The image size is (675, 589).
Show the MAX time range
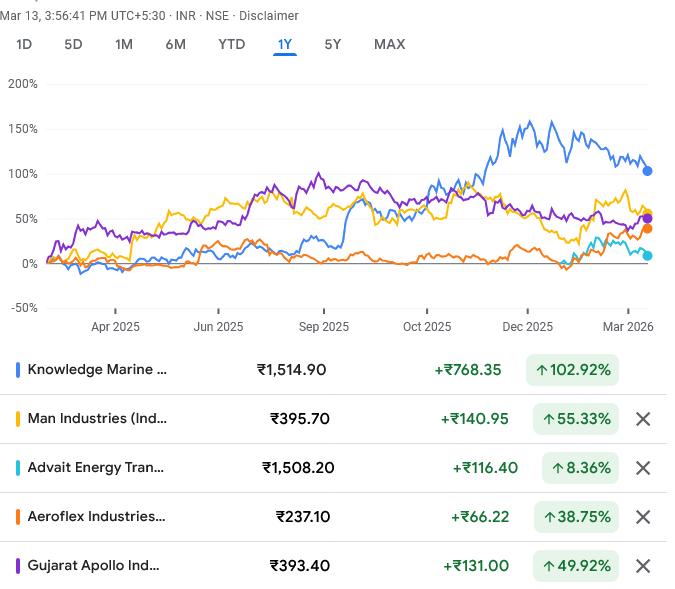pos(390,44)
